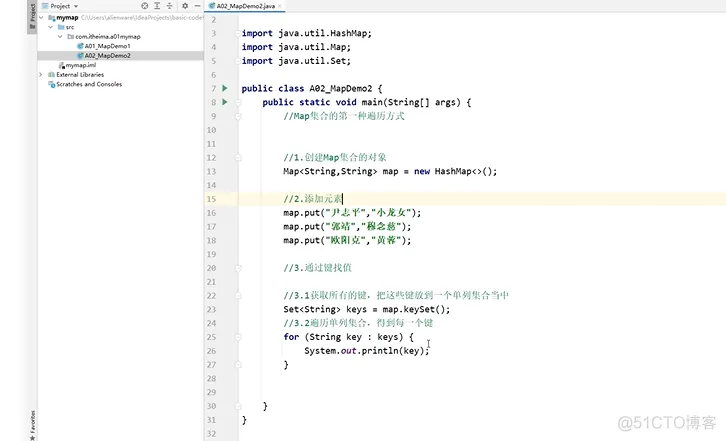The width and height of the screenshot is (726, 441).
Task: Click on 'import java.util.Set;' line
Action: [296, 61]
